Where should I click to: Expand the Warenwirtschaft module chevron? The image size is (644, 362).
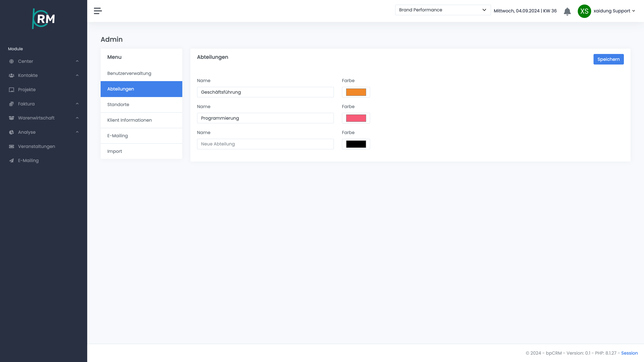[77, 118]
